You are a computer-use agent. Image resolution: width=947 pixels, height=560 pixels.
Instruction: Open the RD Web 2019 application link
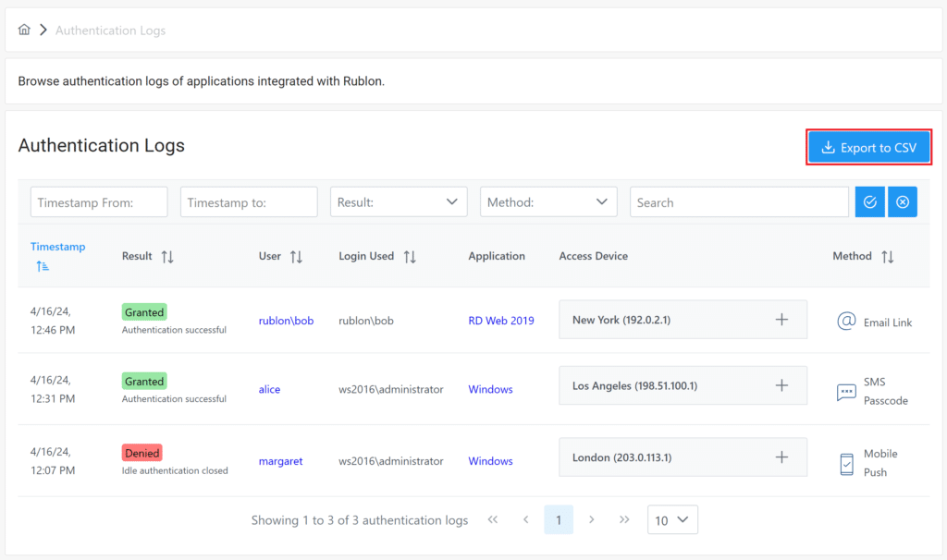(501, 321)
